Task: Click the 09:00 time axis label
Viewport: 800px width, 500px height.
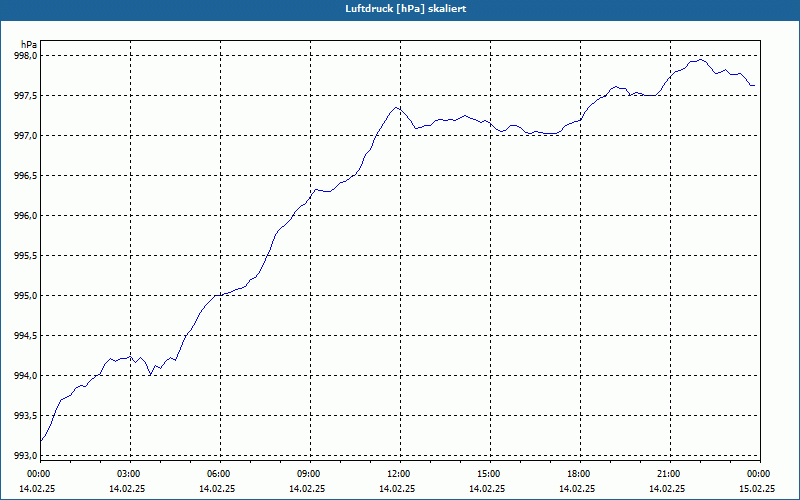Action: click(x=310, y=474)
